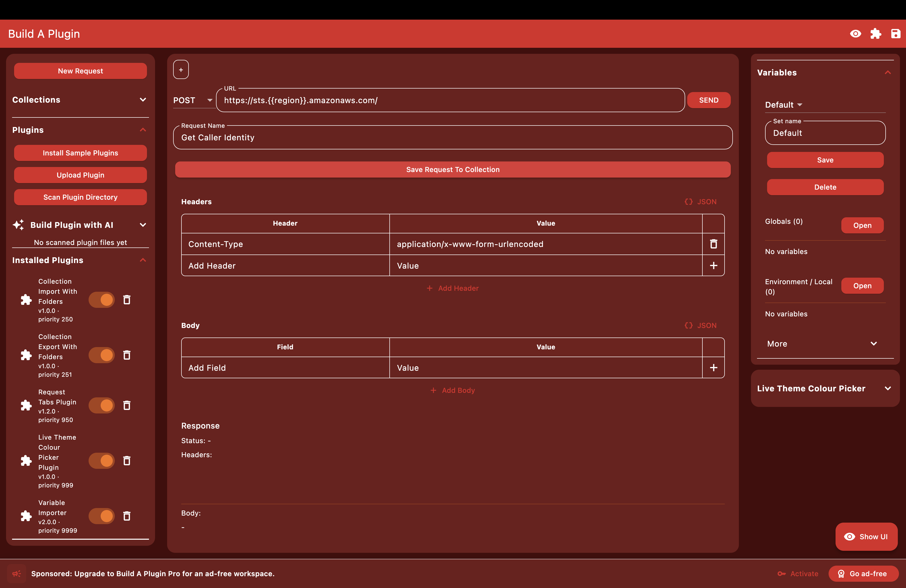Save the variable set
This screenshot has height=588, width=906.
click(825, 160)
